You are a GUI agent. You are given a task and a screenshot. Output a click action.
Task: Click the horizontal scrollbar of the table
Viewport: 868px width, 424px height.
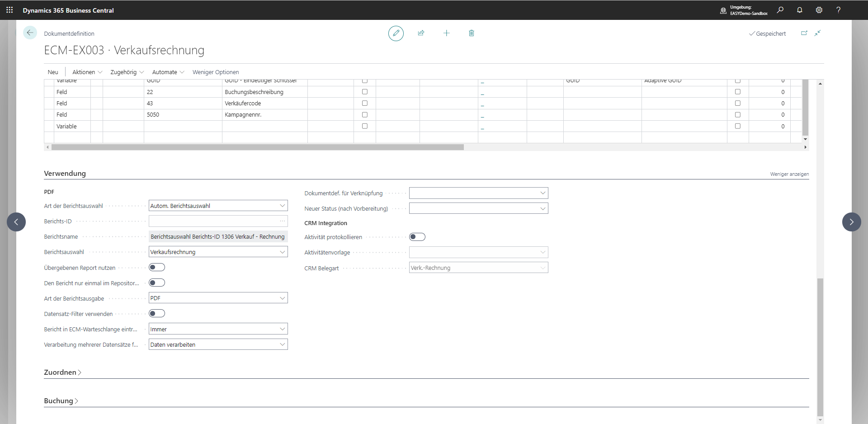(258, 147)
